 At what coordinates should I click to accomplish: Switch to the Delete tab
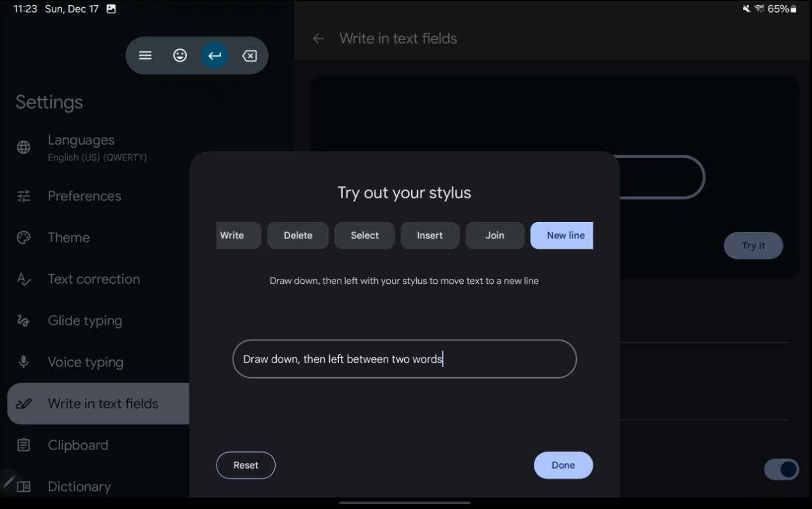click(x=298, y=235)
